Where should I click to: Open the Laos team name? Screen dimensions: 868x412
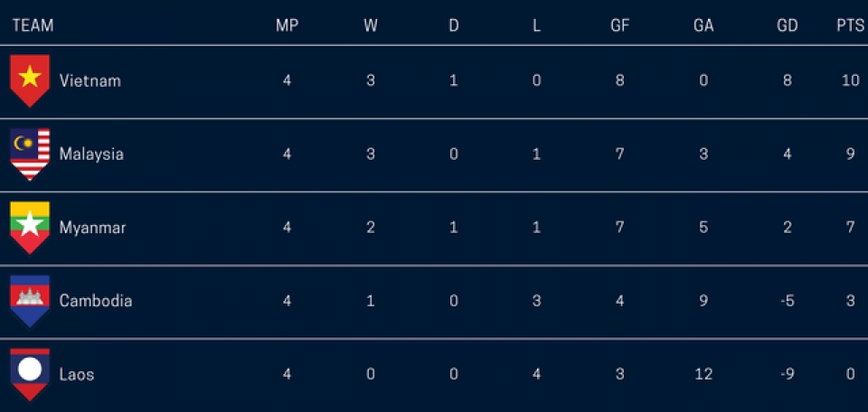76,374
